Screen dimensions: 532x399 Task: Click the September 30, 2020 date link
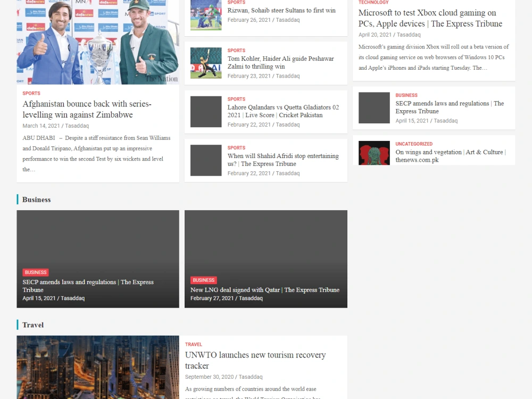(x=209, y=377)
